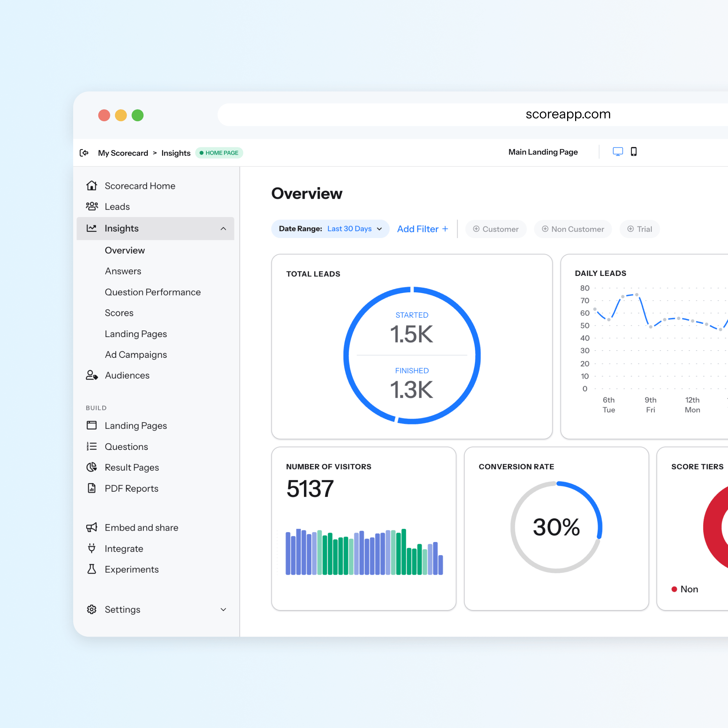Click the Experiments flask icon
Viewport: 728px width, 728px height.
(x=92, y=569)
